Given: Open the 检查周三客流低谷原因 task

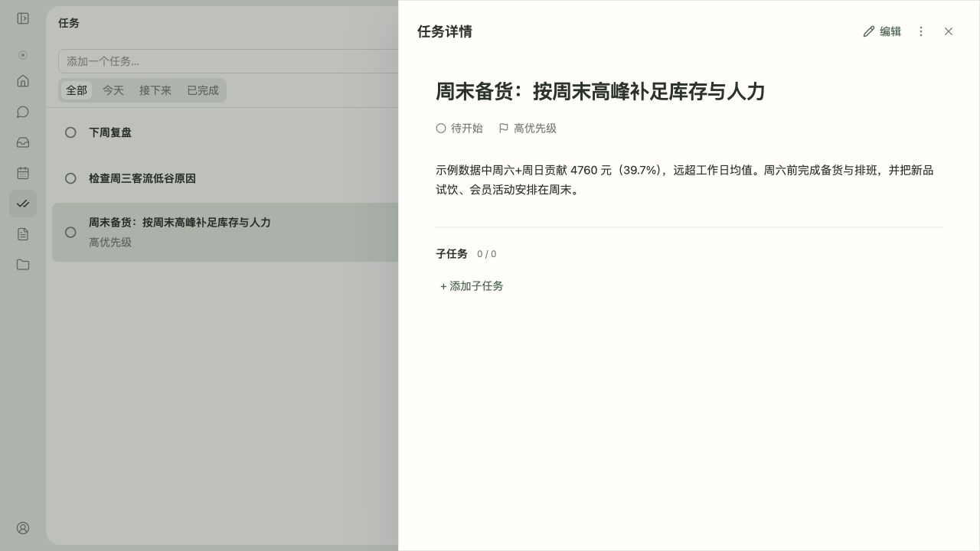Looking at the screenshot, I should tap(142, 178).
